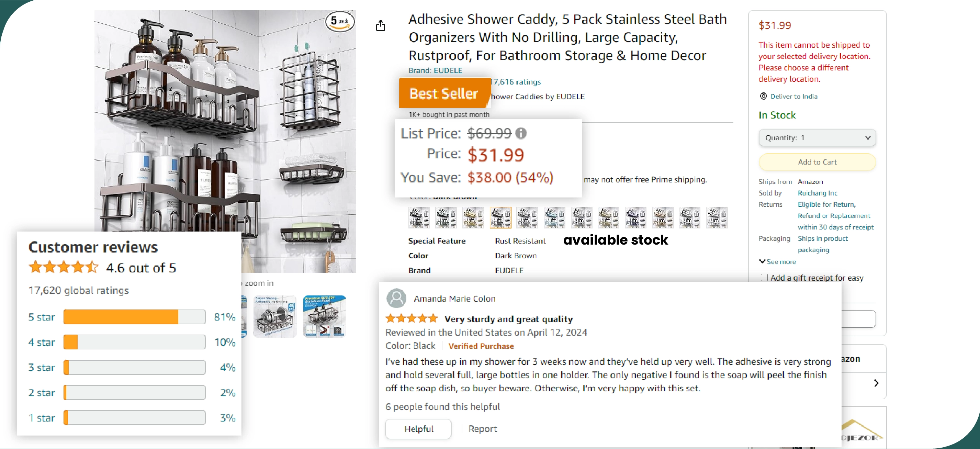Open the Quantity dropdown
This screenshot has width=980, height=449.
pos(817,138)
